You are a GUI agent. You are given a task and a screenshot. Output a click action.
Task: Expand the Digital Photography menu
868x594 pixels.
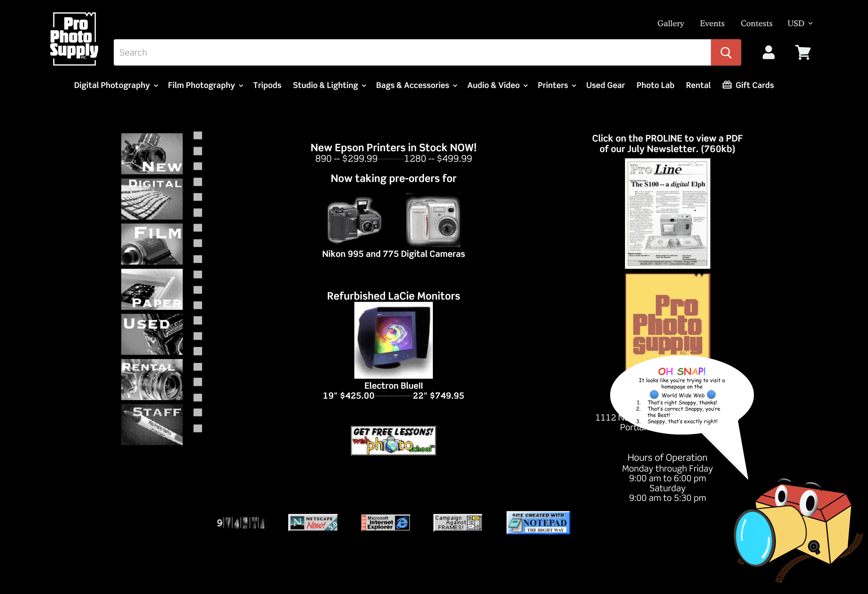click(116, 85)
